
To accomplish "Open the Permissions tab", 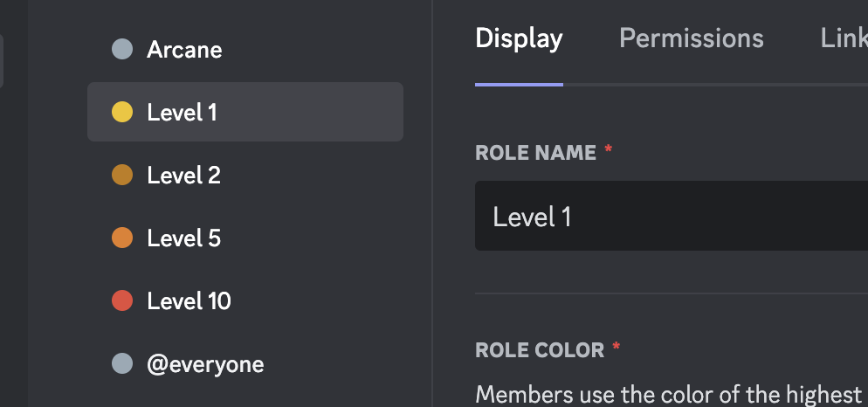I will [691, 38].
